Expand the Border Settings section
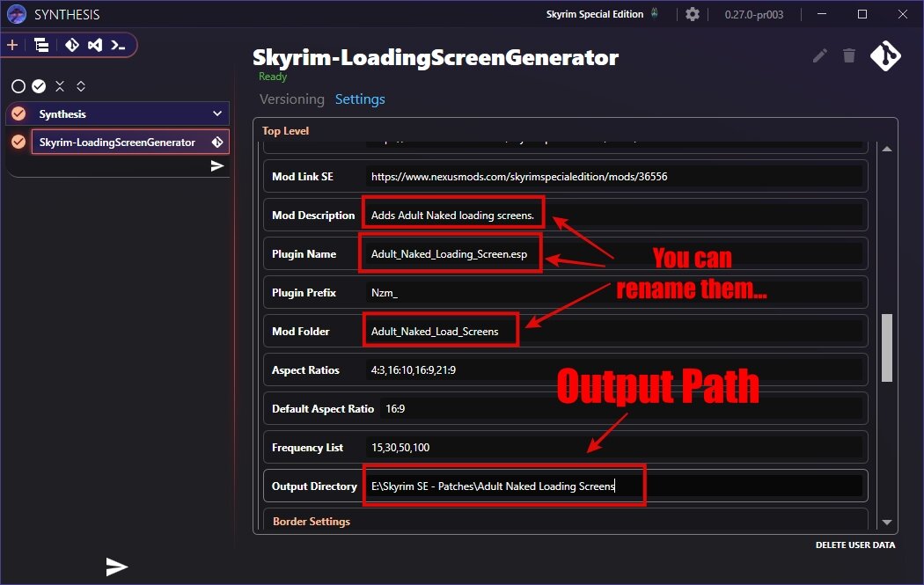924x585 pixels. point(312,522)
